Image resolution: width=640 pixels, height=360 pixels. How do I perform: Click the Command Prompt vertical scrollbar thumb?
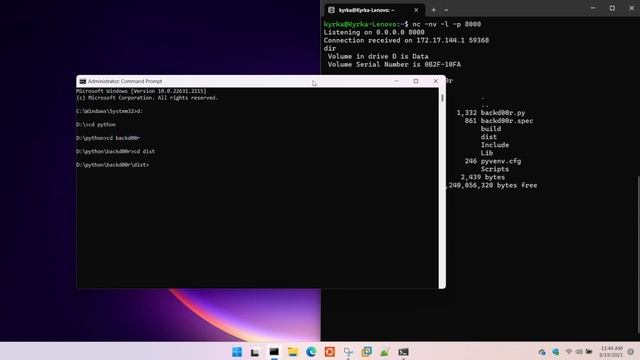click(442, 98)
